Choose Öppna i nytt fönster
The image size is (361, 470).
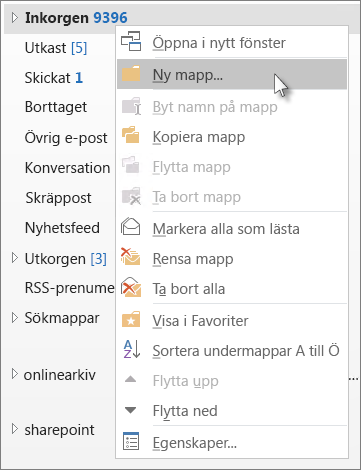click(x=232, y=42)
